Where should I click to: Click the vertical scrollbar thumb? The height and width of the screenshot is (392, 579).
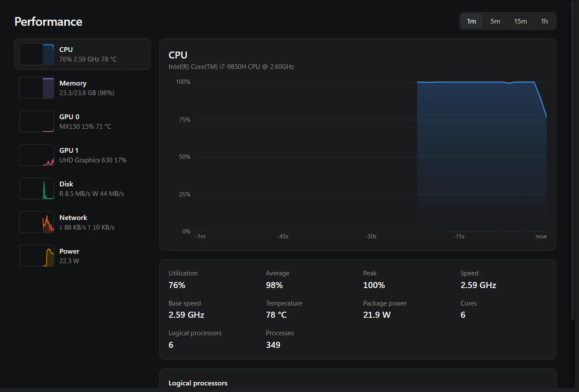tap(573, 160)
